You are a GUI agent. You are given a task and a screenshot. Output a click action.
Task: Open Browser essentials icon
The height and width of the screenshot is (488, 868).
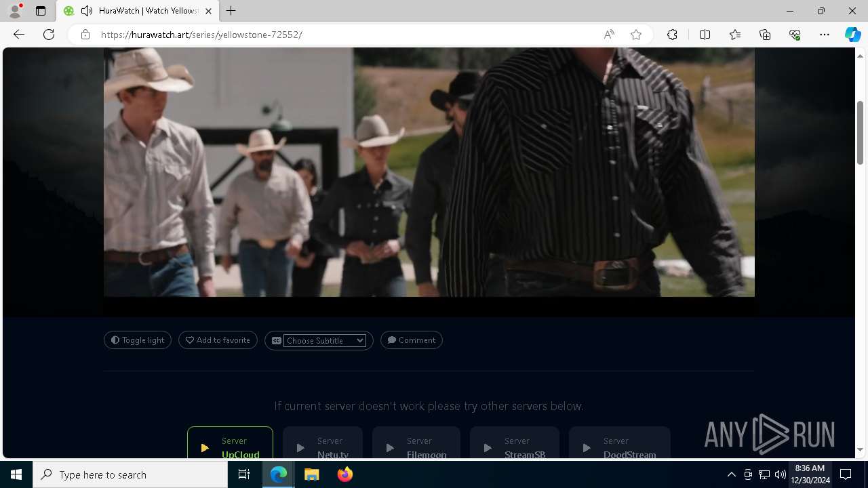(795, 35)
